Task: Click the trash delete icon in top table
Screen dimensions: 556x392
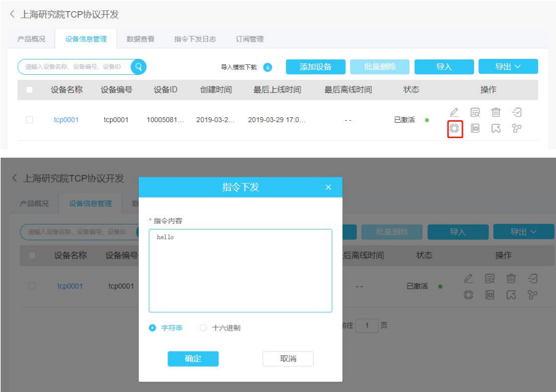Action: (496, 112)
